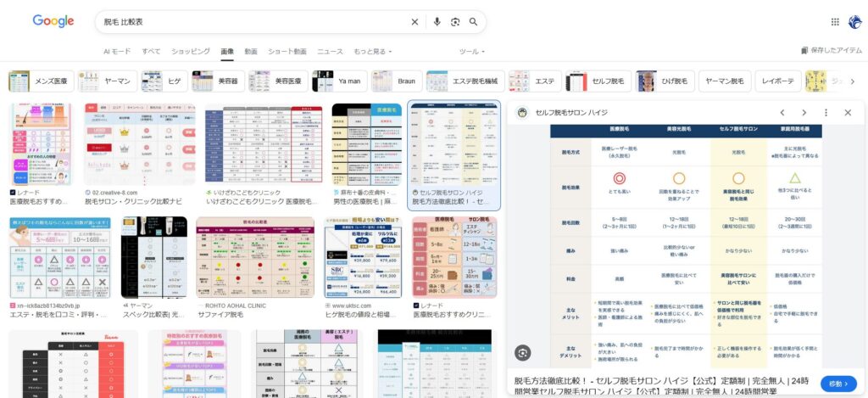Click the magnifier search icon
This screenshot has width=868, height=398.
pos(473,22)
